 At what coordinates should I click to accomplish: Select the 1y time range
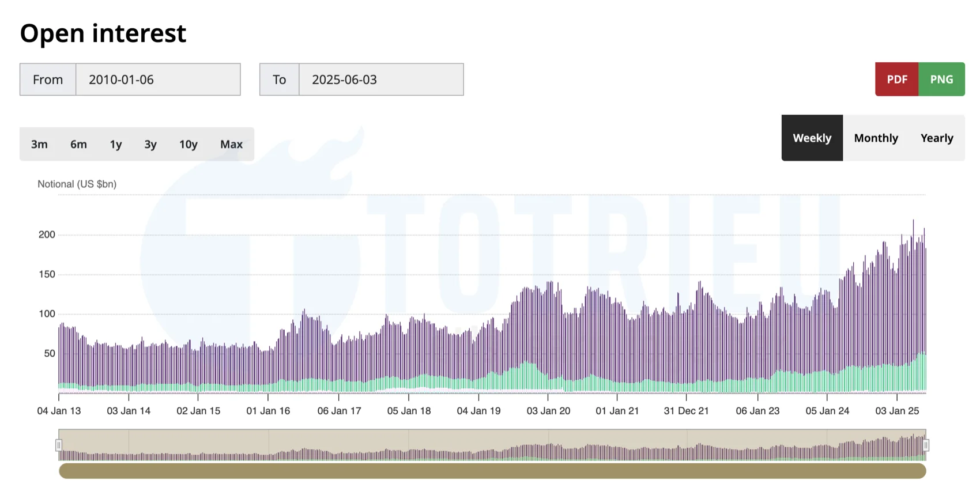[116, 144]
